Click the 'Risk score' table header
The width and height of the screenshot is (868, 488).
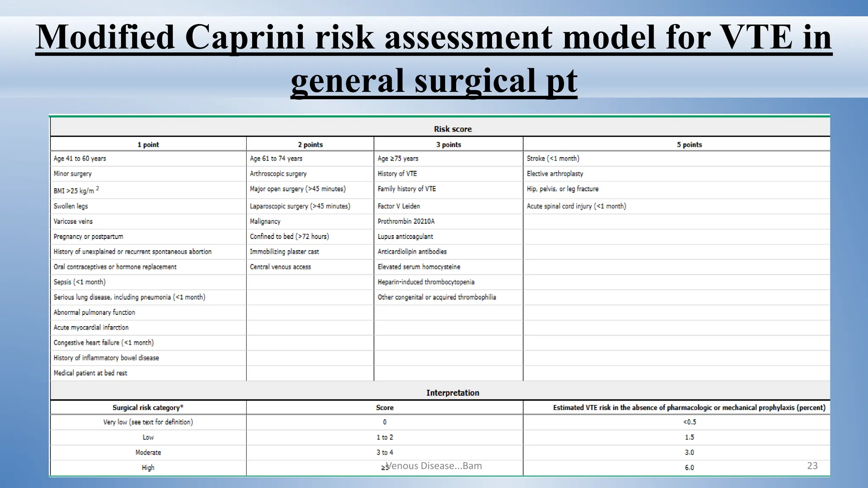(452, 129)
